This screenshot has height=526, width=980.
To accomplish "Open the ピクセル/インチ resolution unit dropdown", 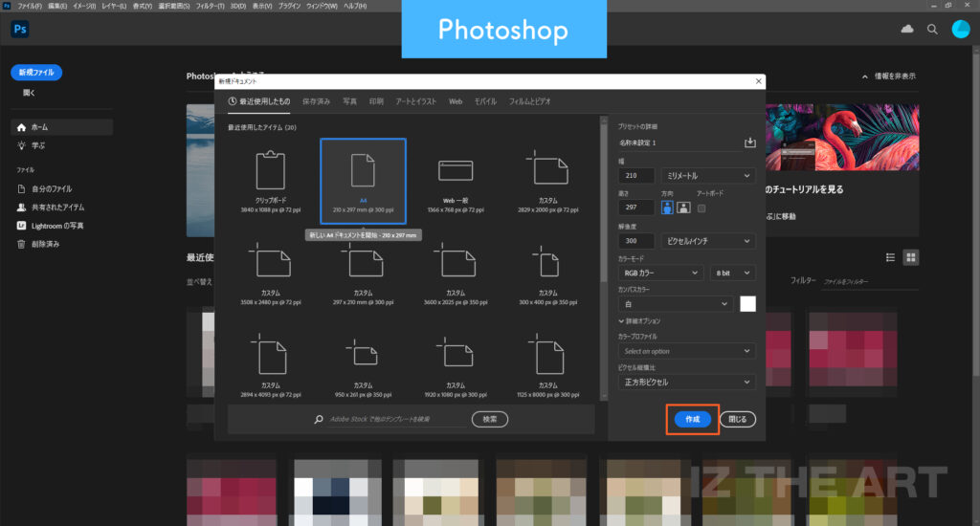I will 708,240.
